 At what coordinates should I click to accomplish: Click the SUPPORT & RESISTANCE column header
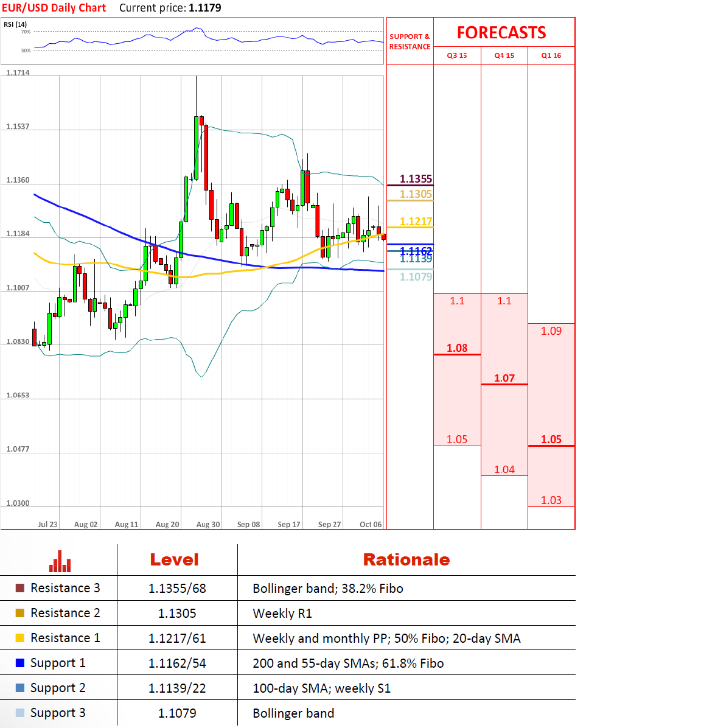click(x=410, y=41)
